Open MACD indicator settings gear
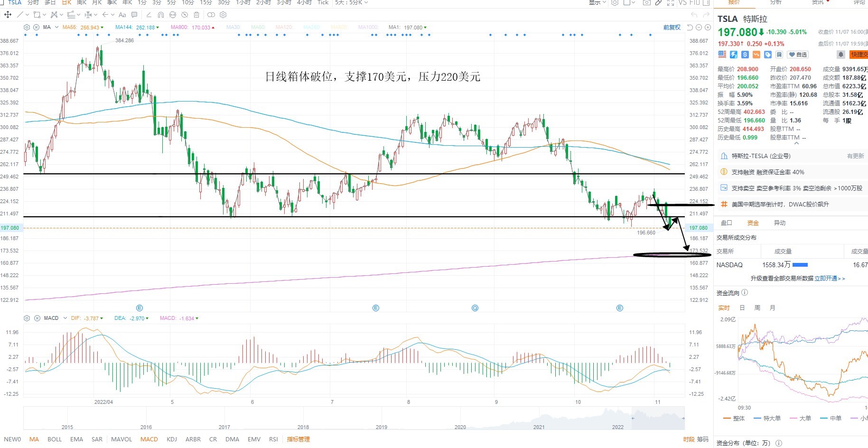 pyautogui.click(x=27, y=318)
